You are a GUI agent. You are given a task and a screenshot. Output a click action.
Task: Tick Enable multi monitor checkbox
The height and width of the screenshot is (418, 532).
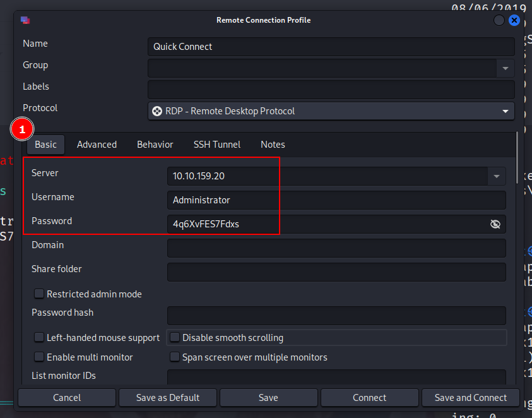point(39,357)
